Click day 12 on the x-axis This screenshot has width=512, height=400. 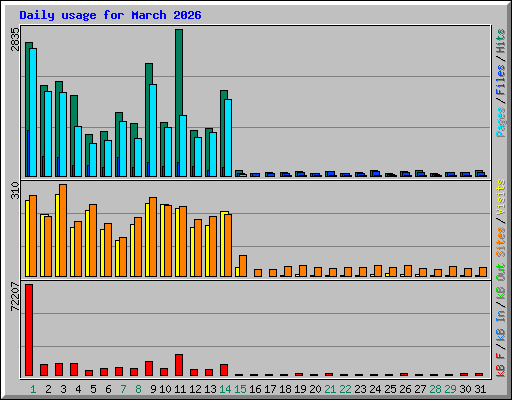point(195,389)
